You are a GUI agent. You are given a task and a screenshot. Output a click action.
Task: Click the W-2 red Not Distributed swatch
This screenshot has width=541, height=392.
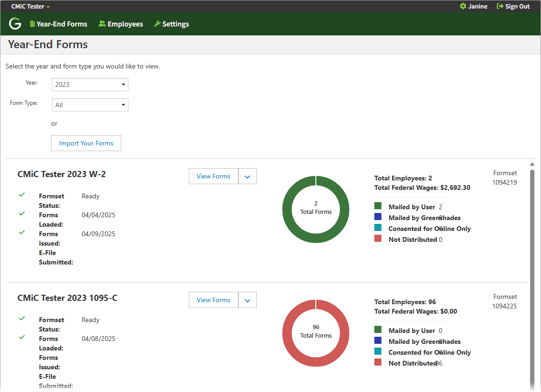[x=378, y=239]
